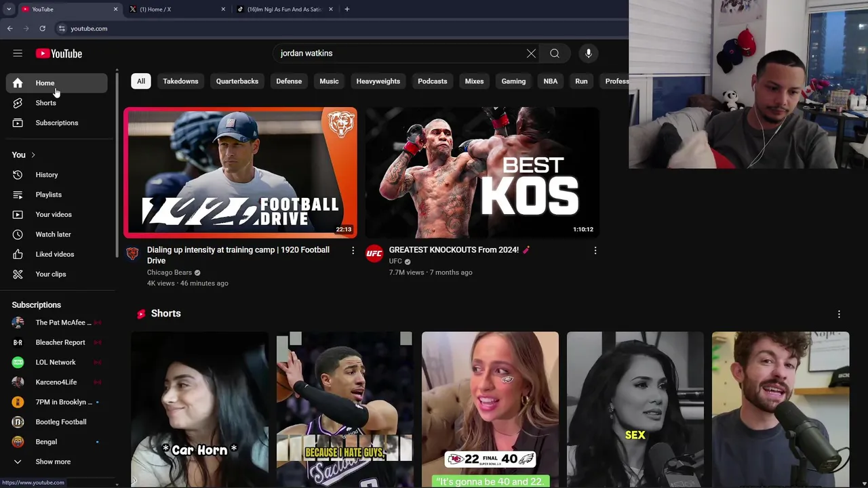Open LOL Network subscription channel

click(x=57, y=362)
